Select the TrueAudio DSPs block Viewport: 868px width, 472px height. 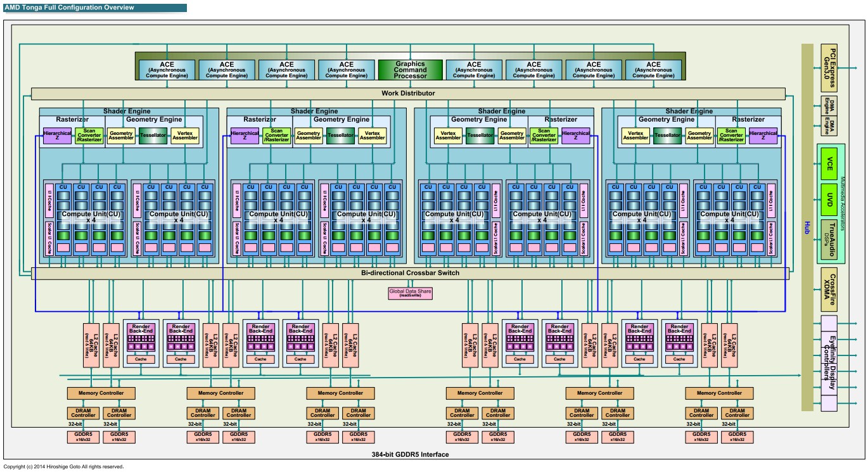[828, 240]
